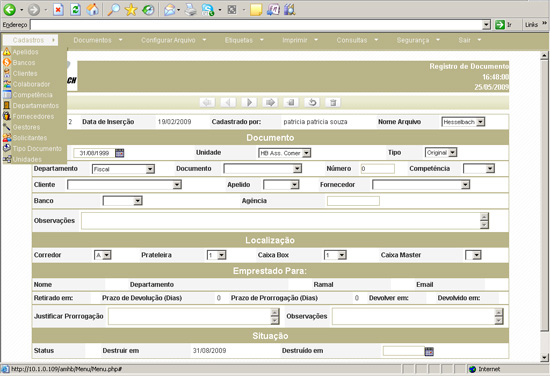Click the browser Stop icon with red X
550x376 pixels.
click(x=58, y=9)
